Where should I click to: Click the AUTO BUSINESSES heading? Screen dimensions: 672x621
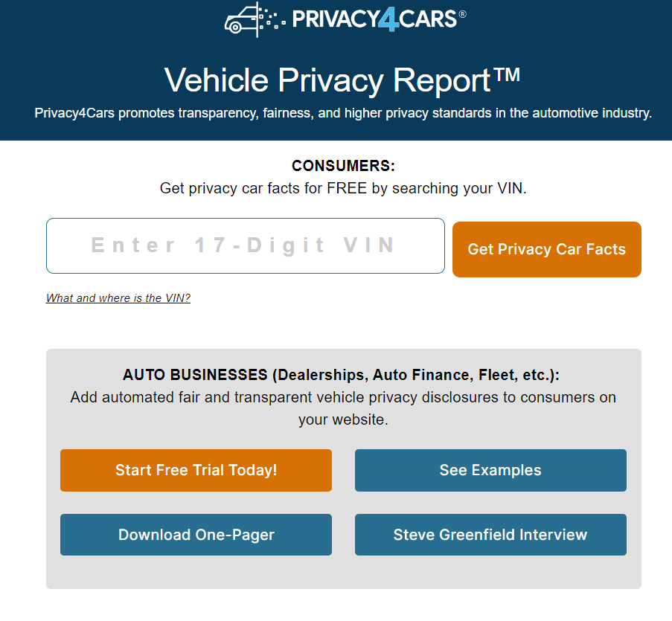(x=342, y=375)
